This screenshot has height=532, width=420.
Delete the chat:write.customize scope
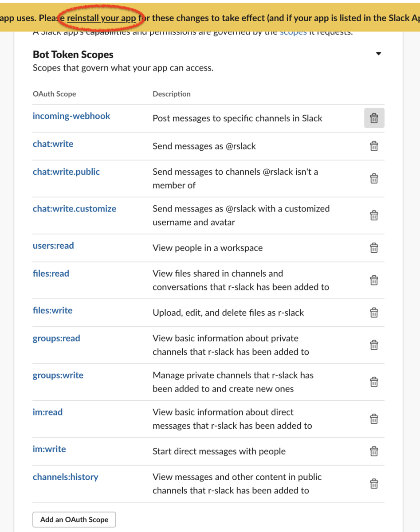point(374,215)
